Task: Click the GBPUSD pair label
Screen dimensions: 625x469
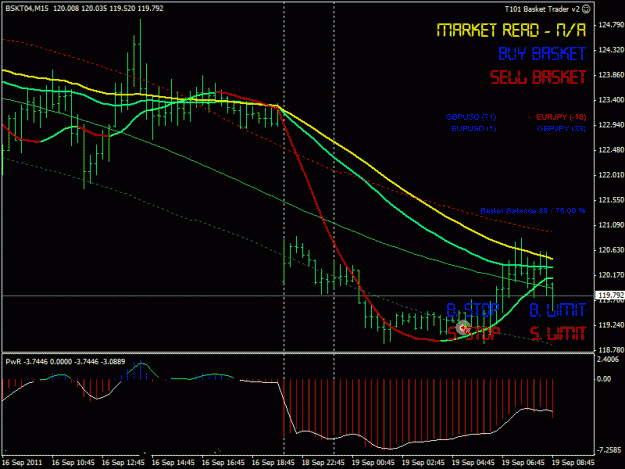Action: (x=471, y=117)
